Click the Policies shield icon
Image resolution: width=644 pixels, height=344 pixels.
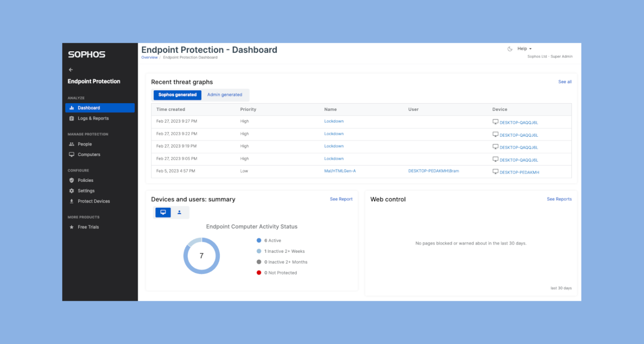click(71, 181)
